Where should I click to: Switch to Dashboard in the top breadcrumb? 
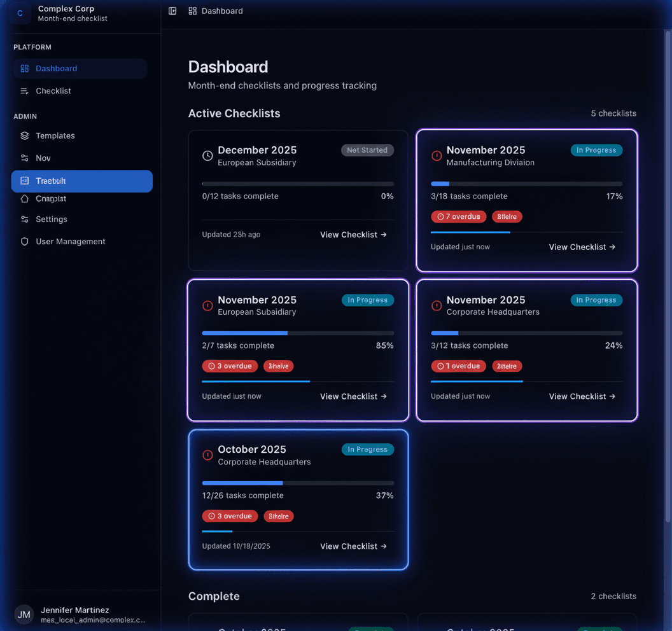[221, 11]
